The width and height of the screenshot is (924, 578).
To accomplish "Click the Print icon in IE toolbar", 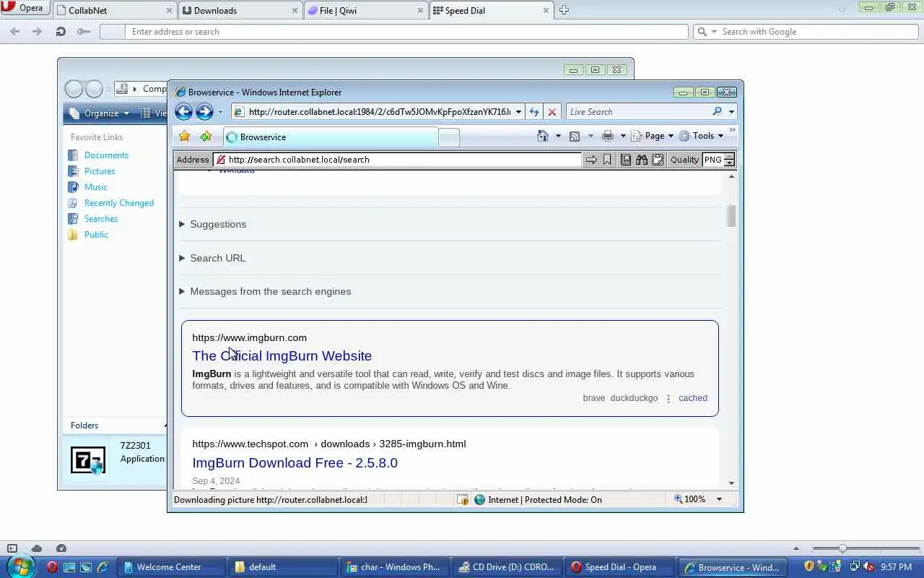I will (x=608, y=136).
